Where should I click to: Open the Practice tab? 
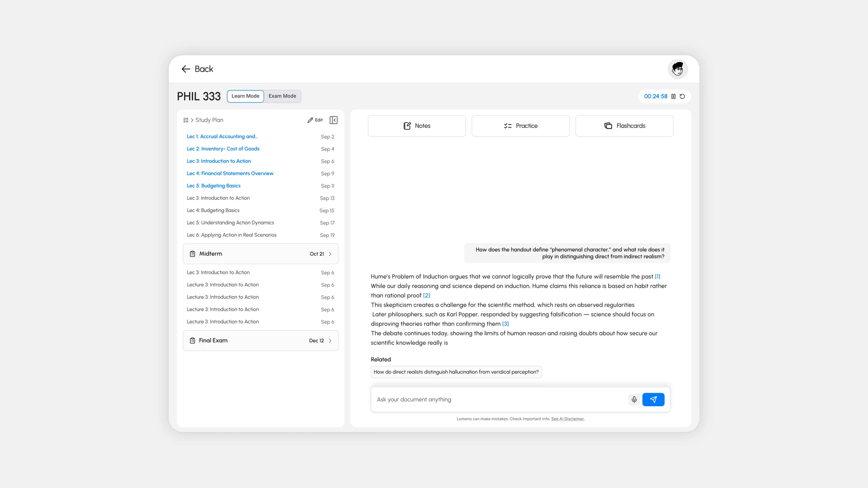point(521,126)
